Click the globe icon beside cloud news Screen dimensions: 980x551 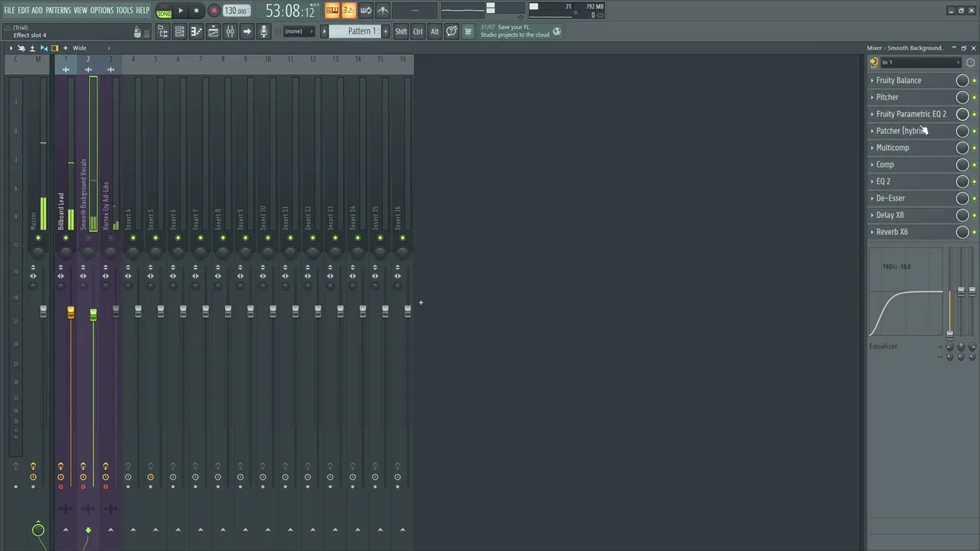pyautogui.click(x=557, y=31)
